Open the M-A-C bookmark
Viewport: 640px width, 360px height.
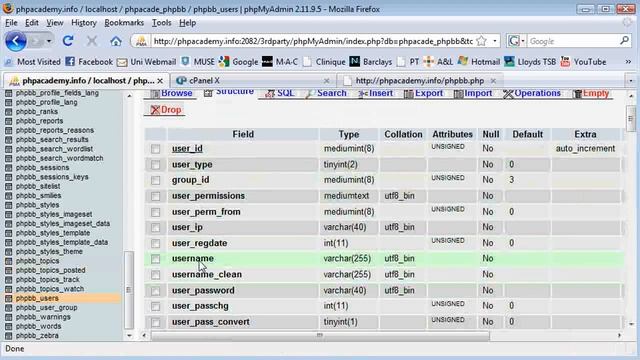pos(280,62)
